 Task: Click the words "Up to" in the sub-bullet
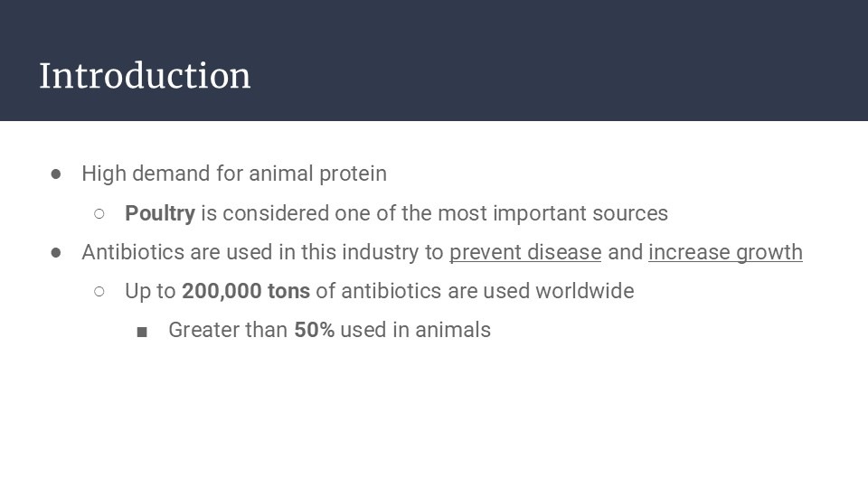[x=150, y=291]
